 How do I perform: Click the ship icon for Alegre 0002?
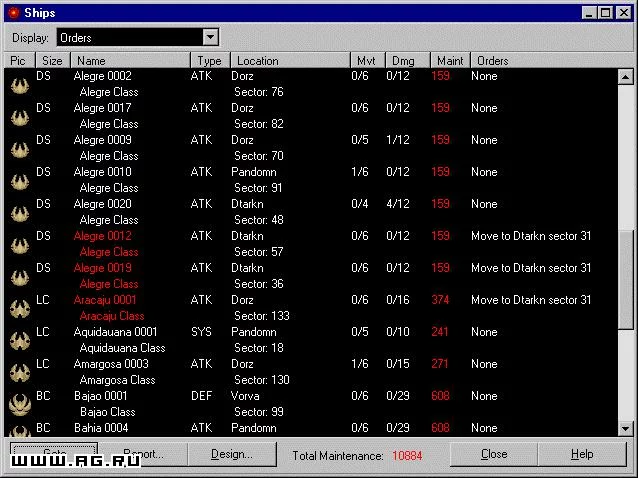(20, 85)
